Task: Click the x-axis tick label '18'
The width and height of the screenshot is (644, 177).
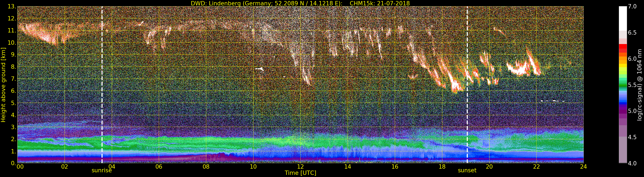Action: click(442, 167)
